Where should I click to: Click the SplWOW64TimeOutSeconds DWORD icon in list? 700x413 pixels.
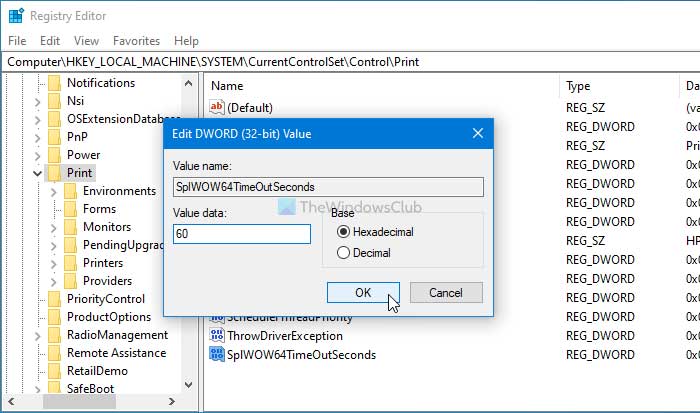coord(217,355)
